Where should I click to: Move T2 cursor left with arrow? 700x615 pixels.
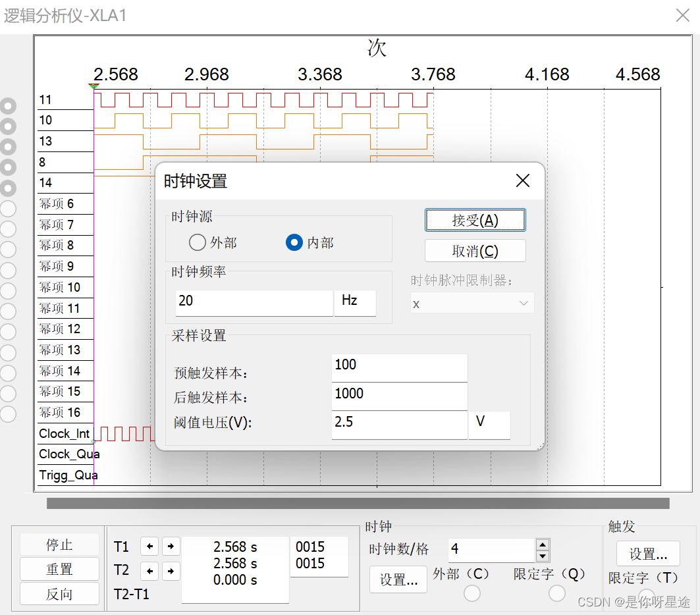coord(149,571)
